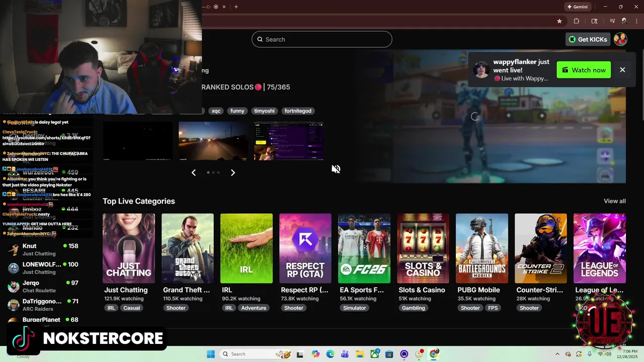Image resolution: width=644 pixels, height=362 pixels.
Task: Click the Simulator tag under EA Sports
Action: point(355,308)
